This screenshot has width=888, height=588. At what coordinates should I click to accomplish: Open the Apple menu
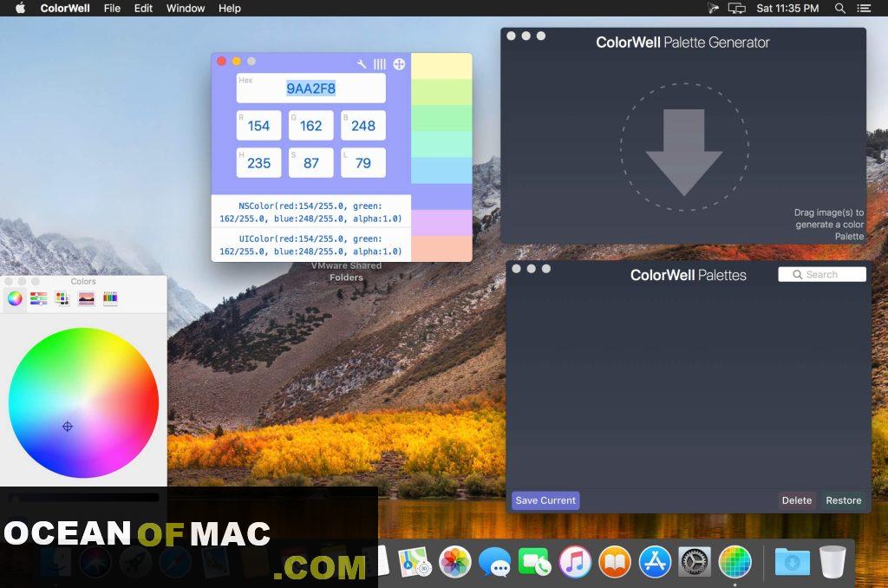tap(21, 8)
